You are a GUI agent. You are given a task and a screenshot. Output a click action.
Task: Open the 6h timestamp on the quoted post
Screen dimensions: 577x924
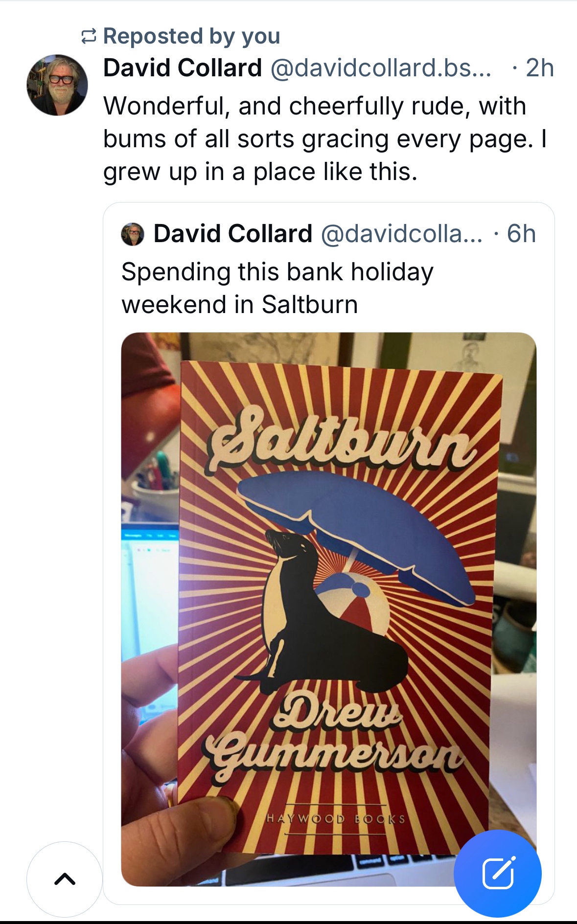click(521, 233)
